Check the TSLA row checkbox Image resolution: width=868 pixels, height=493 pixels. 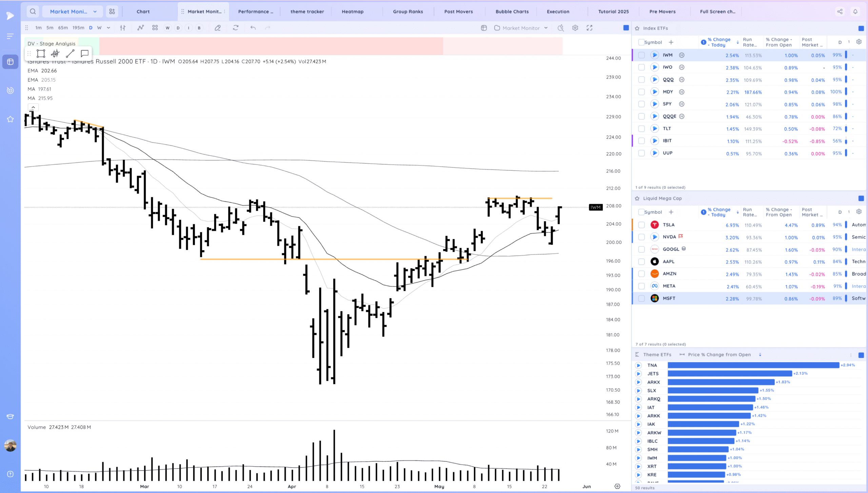pos(641,225)
